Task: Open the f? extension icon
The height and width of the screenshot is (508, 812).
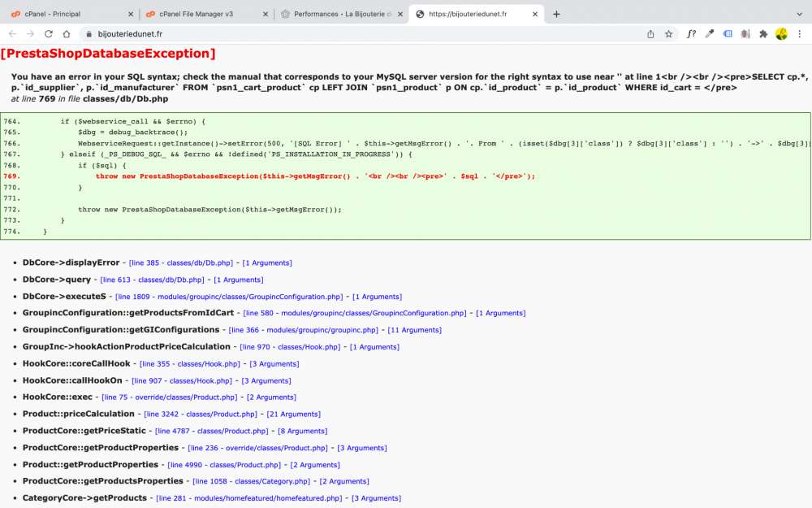Action: [691, 33]
